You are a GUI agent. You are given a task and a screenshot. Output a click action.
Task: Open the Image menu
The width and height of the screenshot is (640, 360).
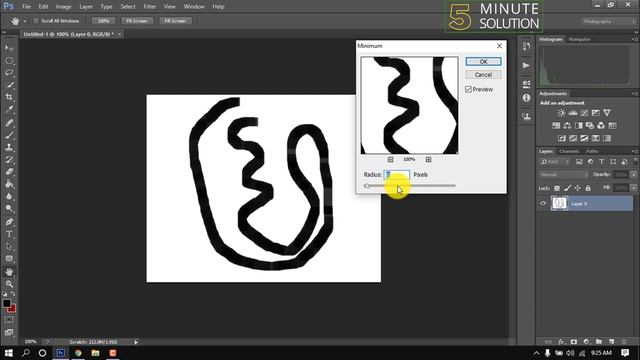(x=63, y=7)
